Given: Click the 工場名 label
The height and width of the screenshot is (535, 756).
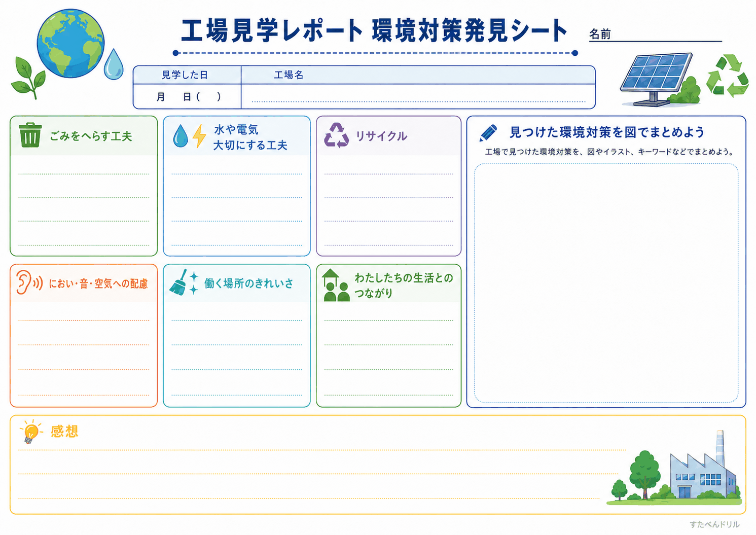Looking at the screenshot, I should (x=289, y=75).
